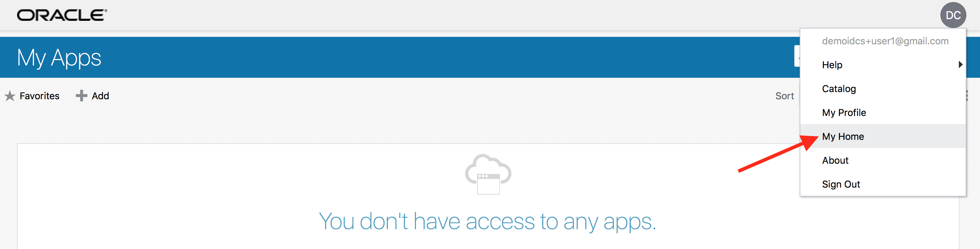The height and width of the screenshot is (249, 980).
Task: Open the DC user avatar menu
Action: click(953, 15)
